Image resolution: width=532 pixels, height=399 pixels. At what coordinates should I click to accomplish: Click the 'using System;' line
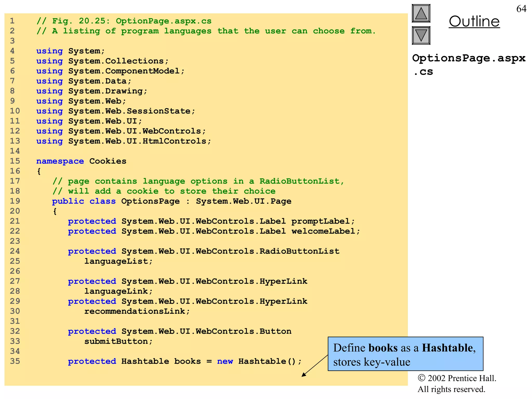70,51
